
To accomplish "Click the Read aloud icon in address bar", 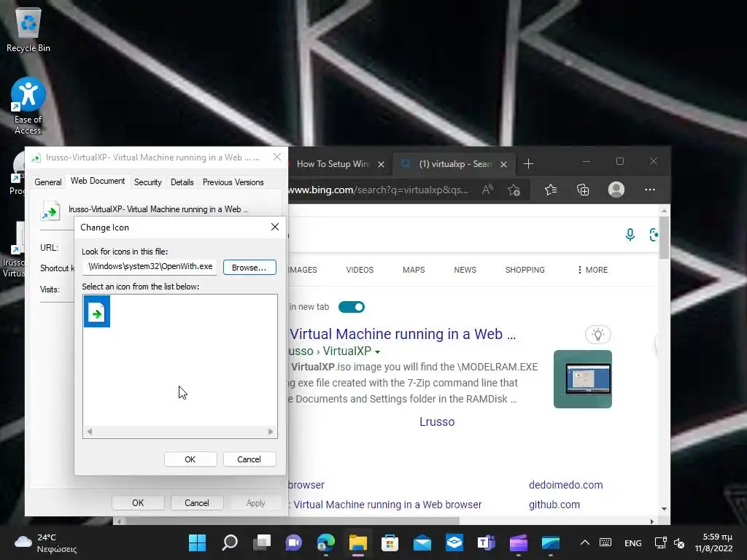I will click(487, 190).
